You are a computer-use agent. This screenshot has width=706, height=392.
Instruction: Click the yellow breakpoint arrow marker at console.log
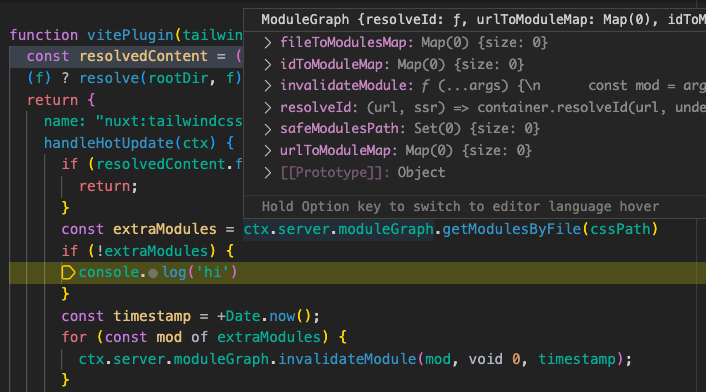pos(68,272)
